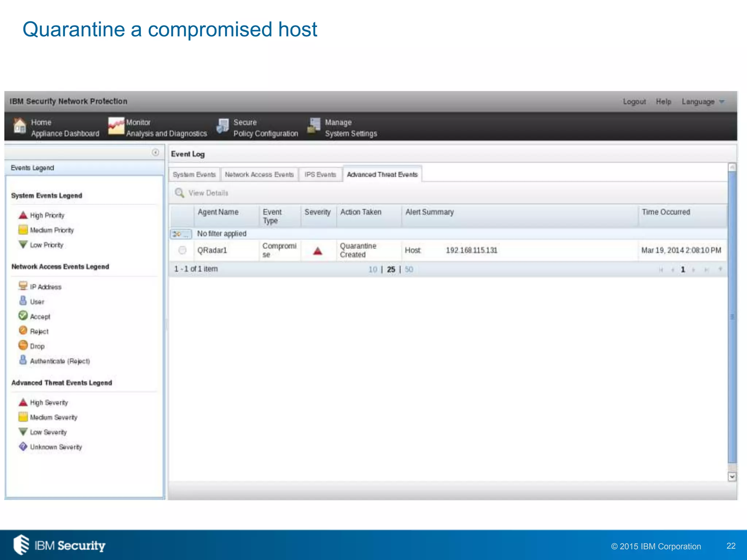Click the red severity triangle for QRadar1

[x=318, y=251]
